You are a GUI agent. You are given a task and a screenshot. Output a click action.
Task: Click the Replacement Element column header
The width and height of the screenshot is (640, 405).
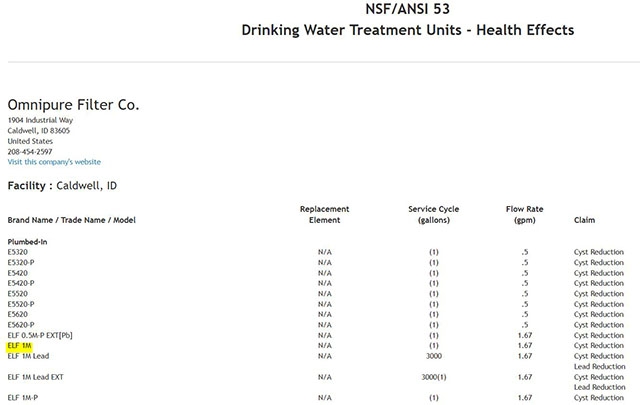click(324, 213)
